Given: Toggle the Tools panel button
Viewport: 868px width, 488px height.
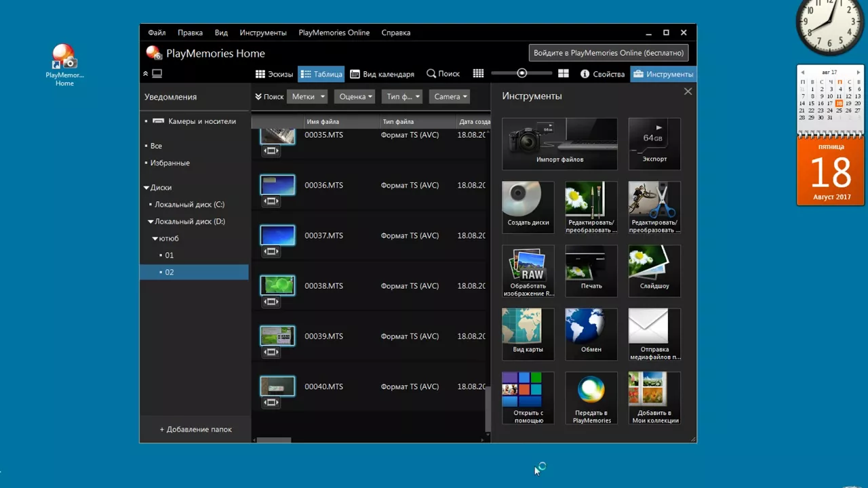Looking at the screenshot, I should [663, 74].
